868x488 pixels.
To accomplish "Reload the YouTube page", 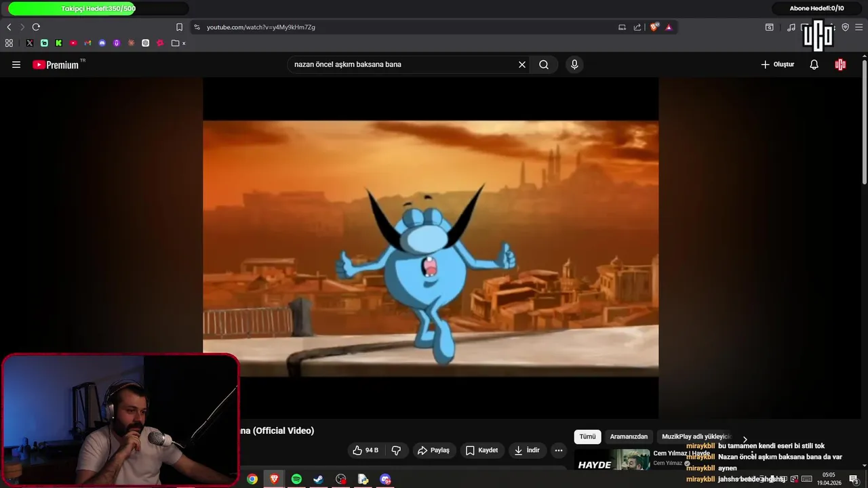I will pyautogui.click(x=36, y=27).
